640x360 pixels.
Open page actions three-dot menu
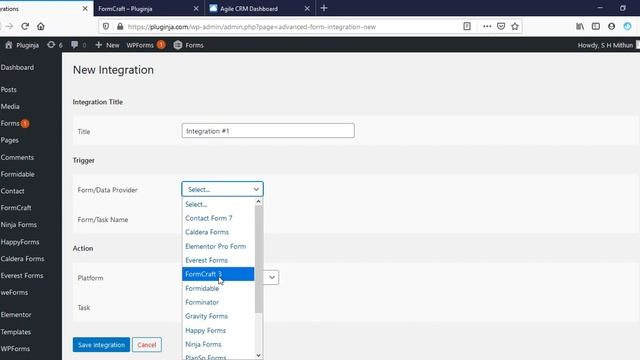click(487, 26)
